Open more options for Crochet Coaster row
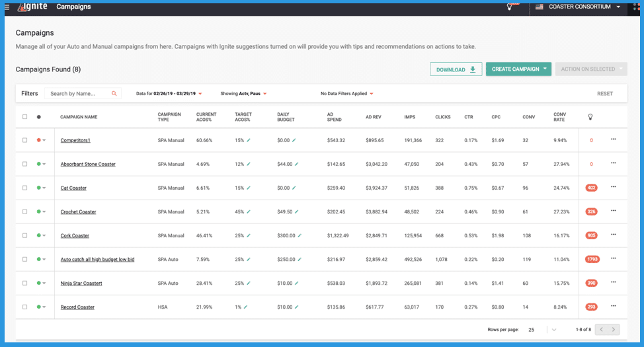This screenshot has width=644, height=347. (613, 211)
